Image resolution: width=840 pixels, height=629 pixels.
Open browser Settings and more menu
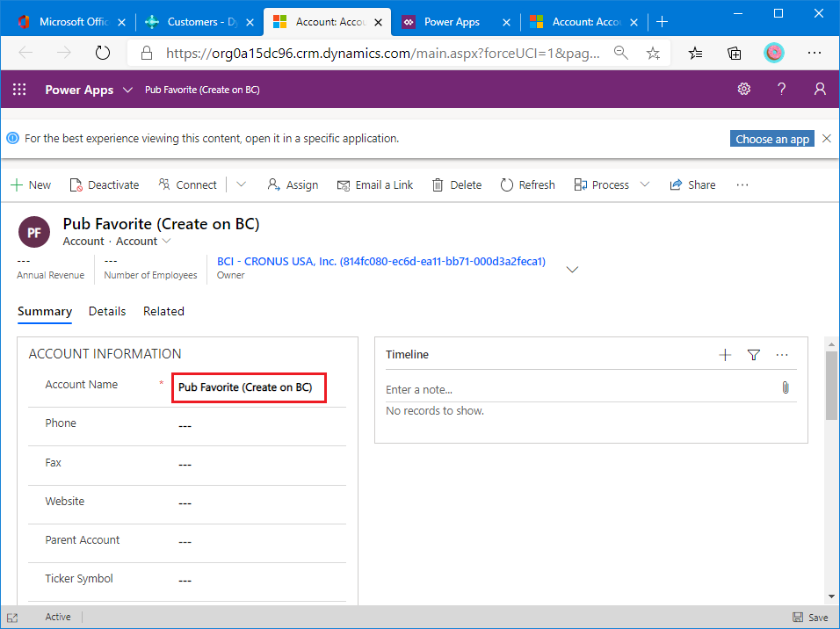pyautogui.click(x=815, y=53)
